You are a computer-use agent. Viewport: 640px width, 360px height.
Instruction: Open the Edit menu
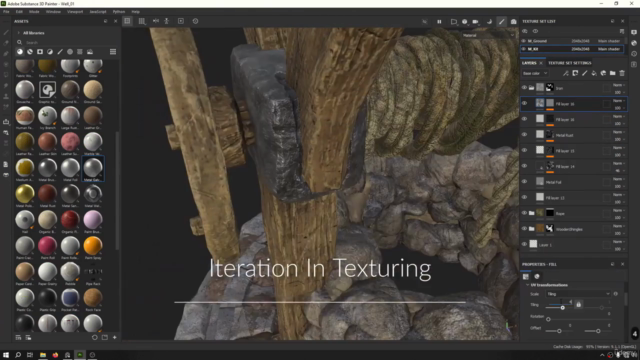point(19,12)
